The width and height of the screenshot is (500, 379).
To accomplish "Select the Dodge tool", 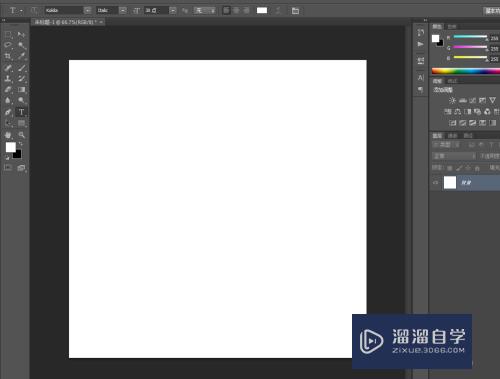I will point(21,100).
